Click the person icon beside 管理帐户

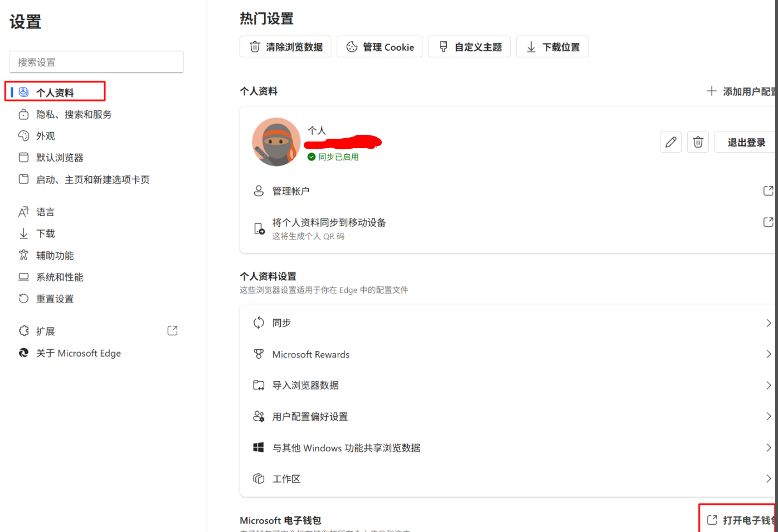(x=259, y=191)
